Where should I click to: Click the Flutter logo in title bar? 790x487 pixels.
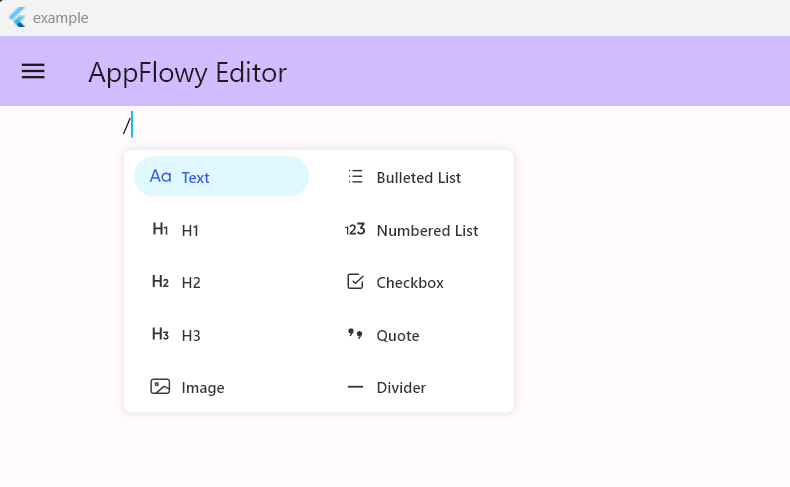(18, 17)
